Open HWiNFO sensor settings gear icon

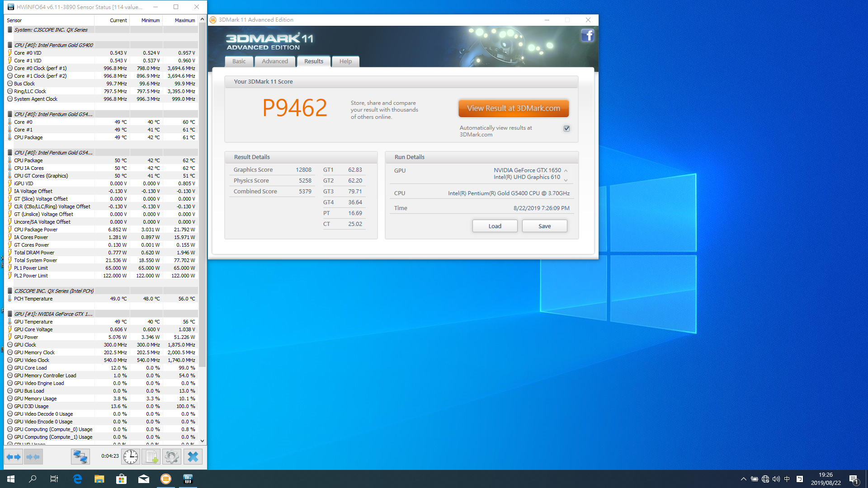pos(172,457)
